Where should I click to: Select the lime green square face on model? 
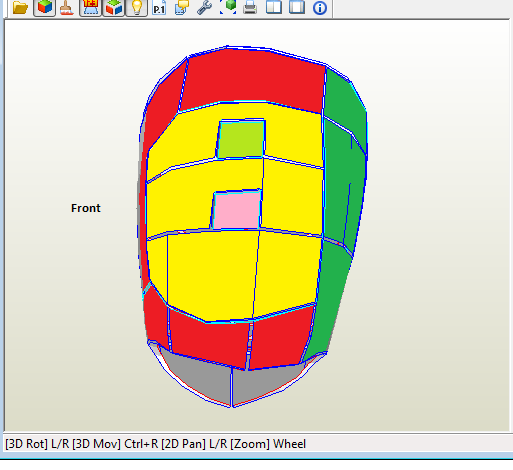241,139
